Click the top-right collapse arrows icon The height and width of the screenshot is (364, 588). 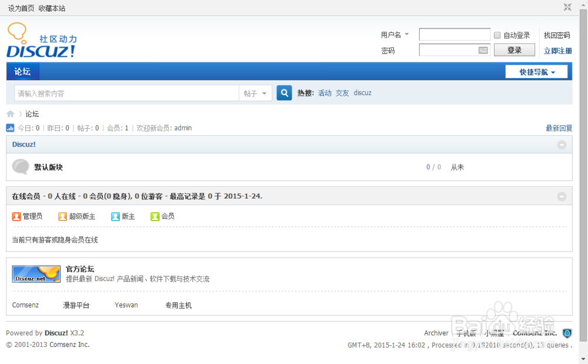pyautogui.click(x=567, y=7)
